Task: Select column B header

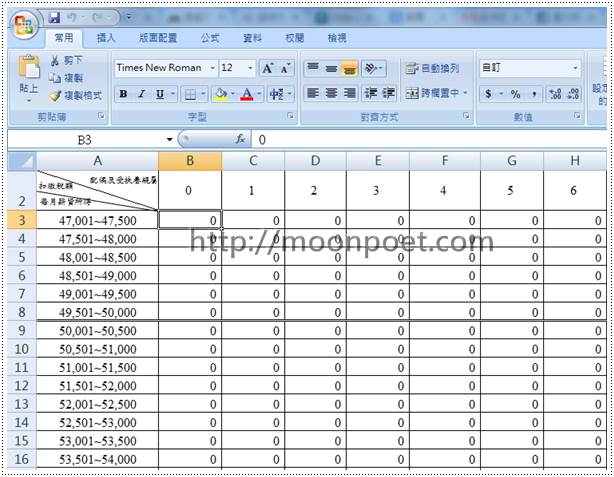Action: (190, 161)
